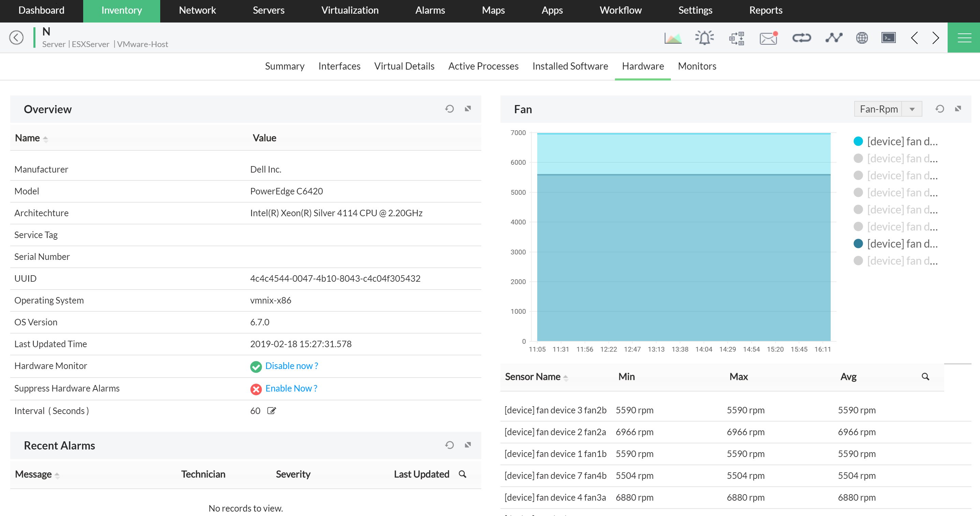The width and height of the screenshot is (980, 516).
Task: Click the display/screen icon in toolbar
Action: (x=889, y=37)
